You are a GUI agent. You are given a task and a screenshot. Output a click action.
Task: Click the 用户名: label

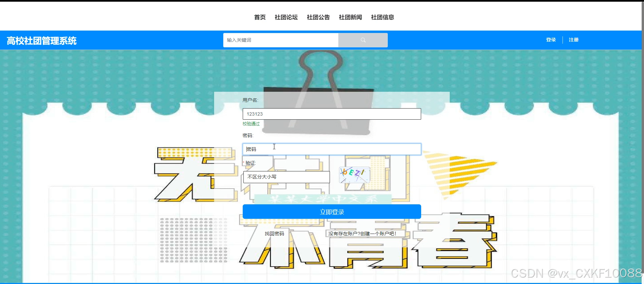coord(250,100)
